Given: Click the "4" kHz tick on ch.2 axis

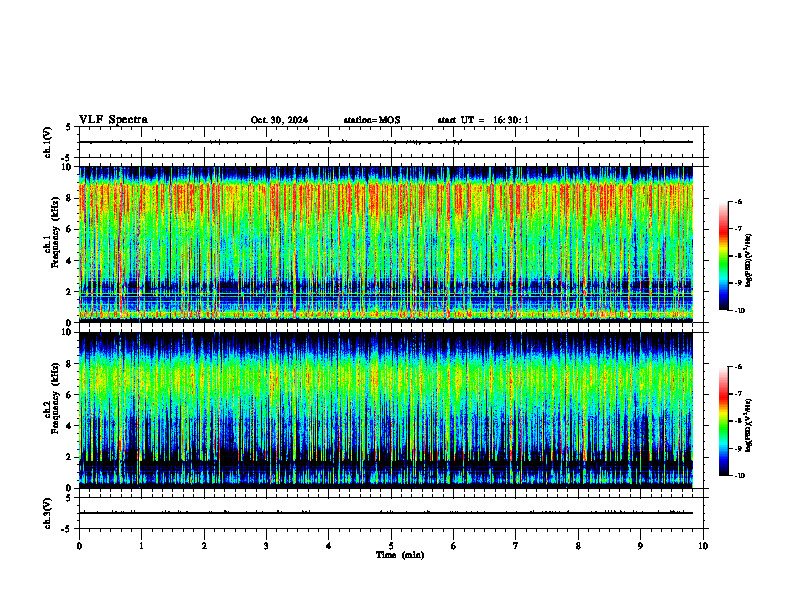Looking at the screenshot, I should click(x=69, y=426).
